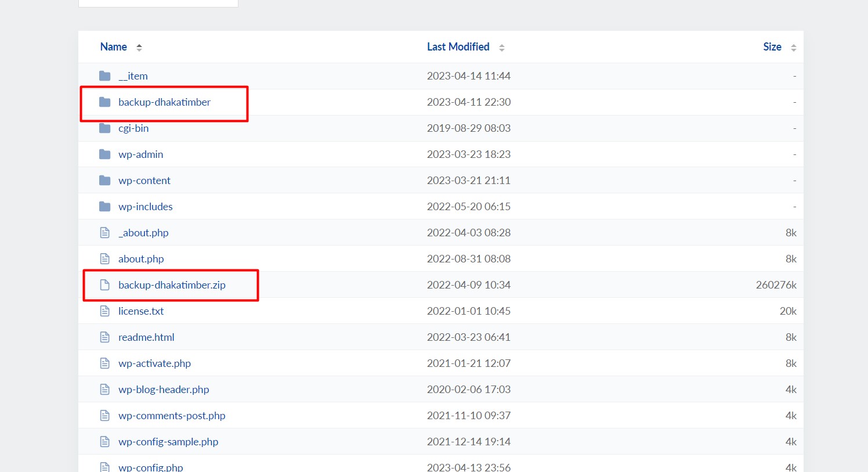
Task: Open the __item directory
Action: tap(133, 76)
